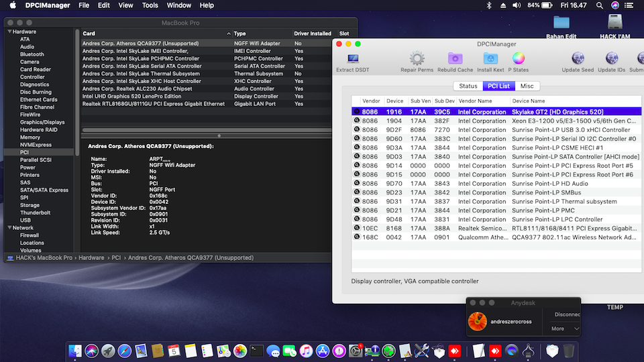Open iTunes from the dock
The width and height of the screenshot is (644, 362).
click(306, 351)
